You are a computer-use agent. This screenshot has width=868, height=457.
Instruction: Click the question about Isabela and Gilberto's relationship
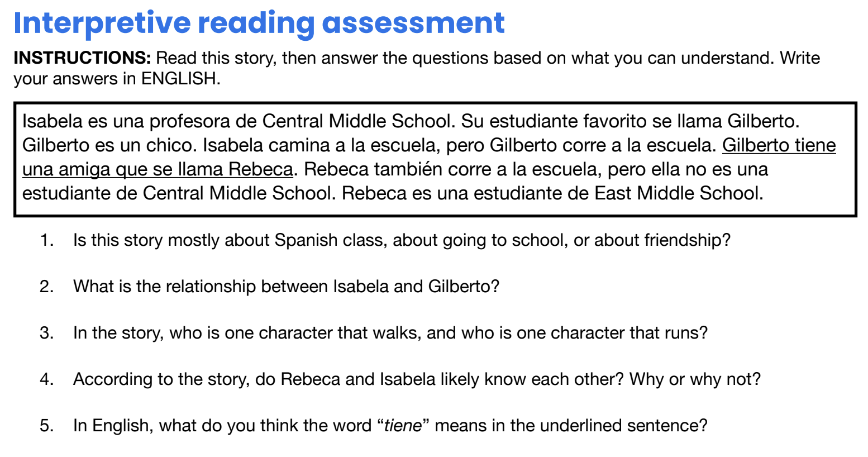[x=286, y=287]
